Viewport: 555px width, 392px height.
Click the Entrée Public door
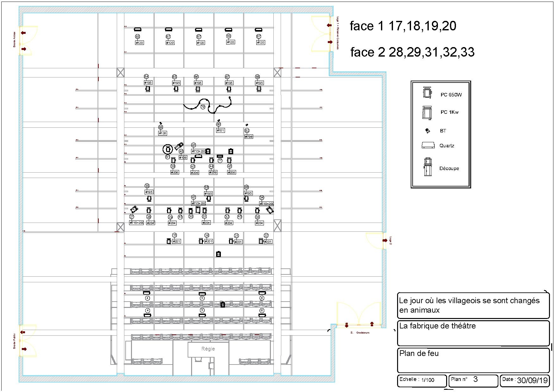[28, 341]
